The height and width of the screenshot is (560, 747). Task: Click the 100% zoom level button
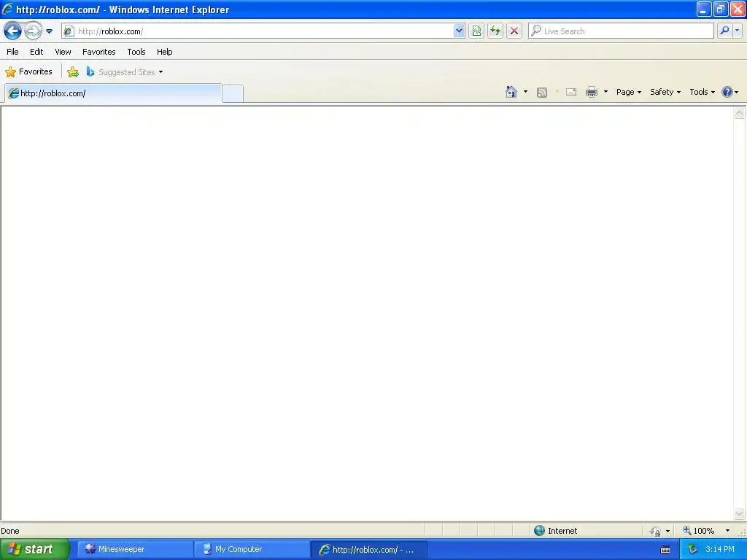698,531
